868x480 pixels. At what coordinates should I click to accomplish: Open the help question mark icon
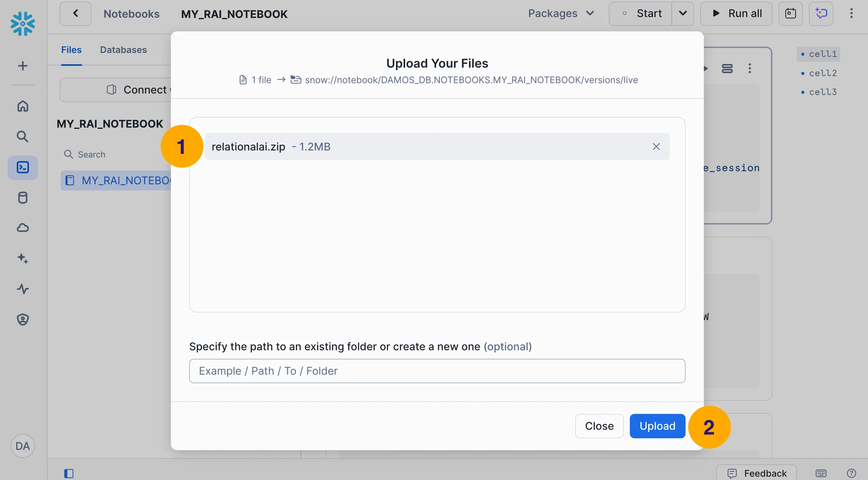852,473
